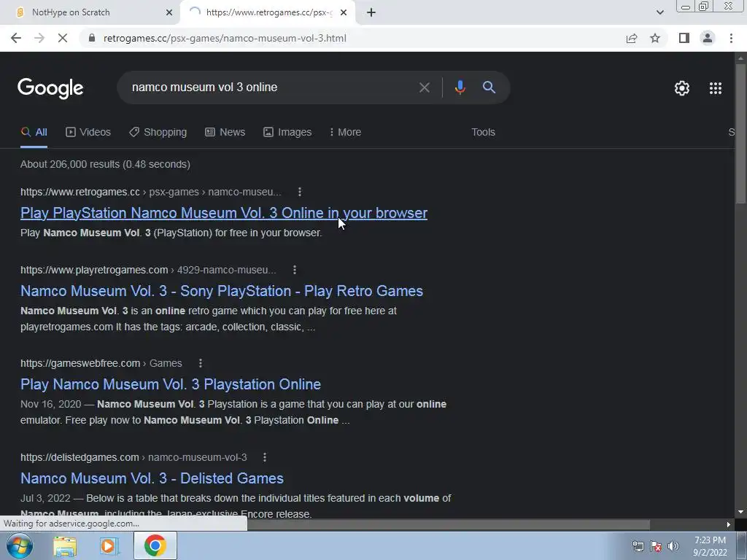Switch to News results
Screen dimensions: 747x560
pos(225,132)
